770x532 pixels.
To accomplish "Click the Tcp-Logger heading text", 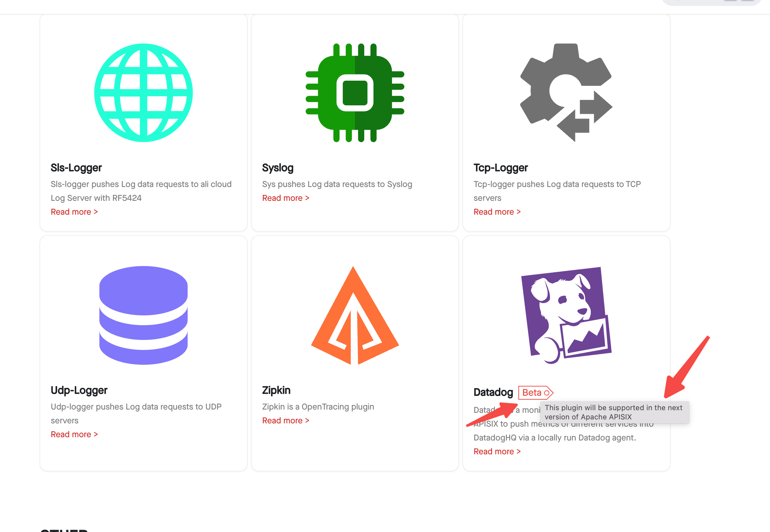I will 501,168.
